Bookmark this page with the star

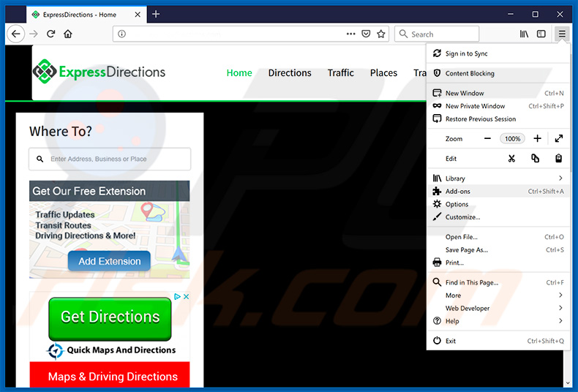point(380,34)
